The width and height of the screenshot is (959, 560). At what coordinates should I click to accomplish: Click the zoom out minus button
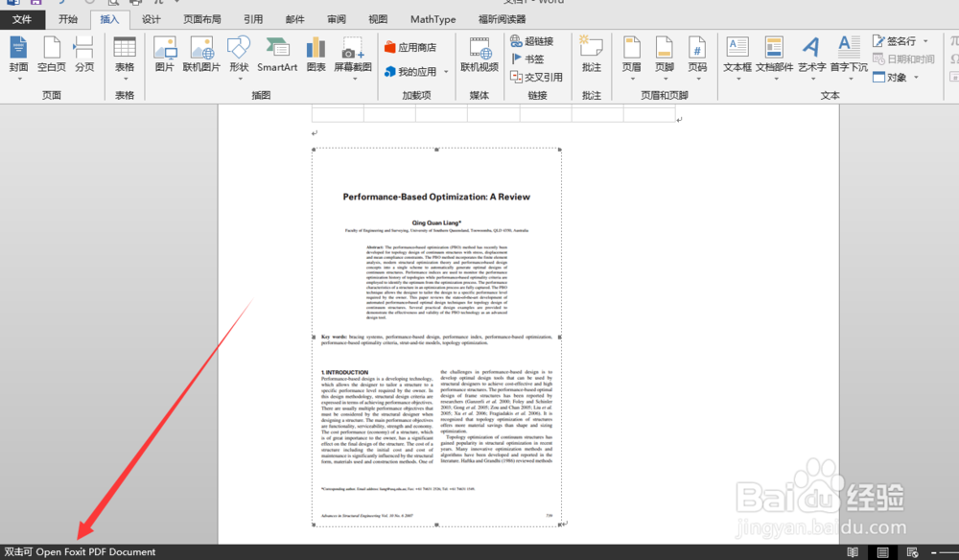(934, 552)
